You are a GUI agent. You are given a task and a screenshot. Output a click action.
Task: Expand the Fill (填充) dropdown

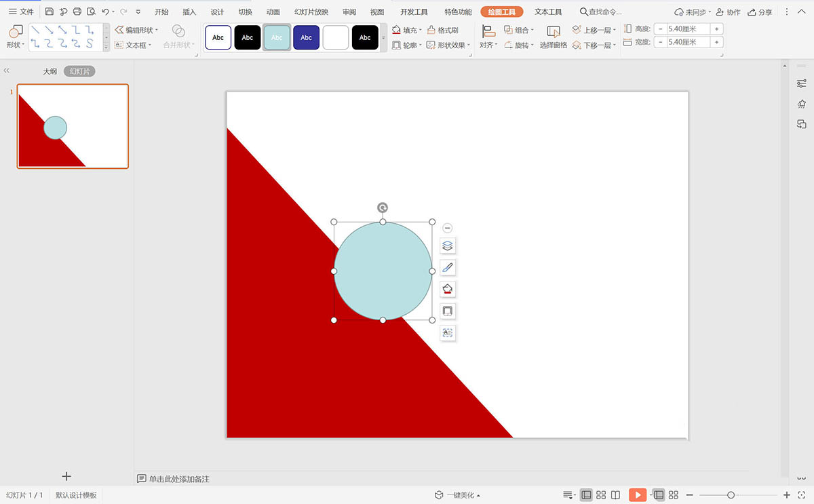[421, 30]
